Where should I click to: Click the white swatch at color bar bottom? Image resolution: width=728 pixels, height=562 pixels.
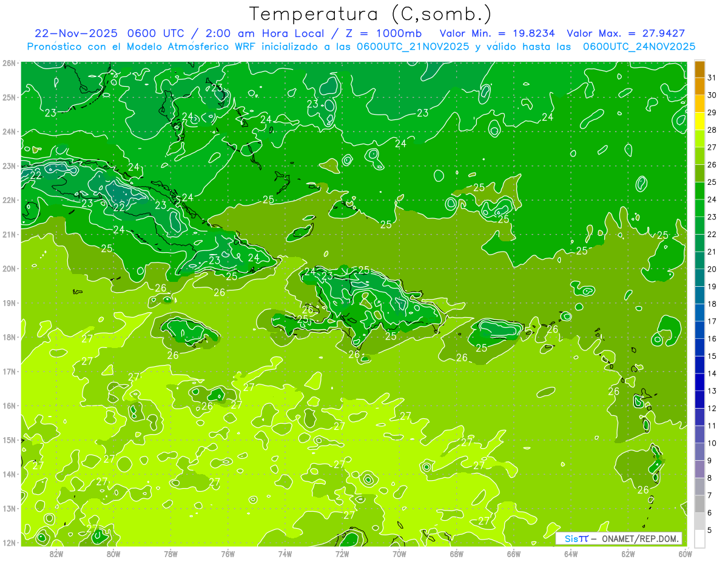click(x=699, y=538)
